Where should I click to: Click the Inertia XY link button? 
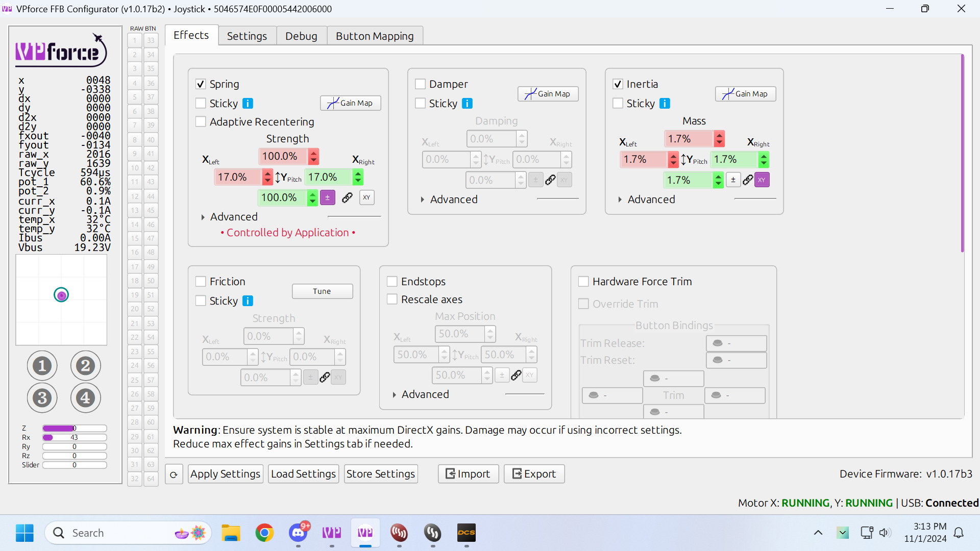(x=762, y=180)
